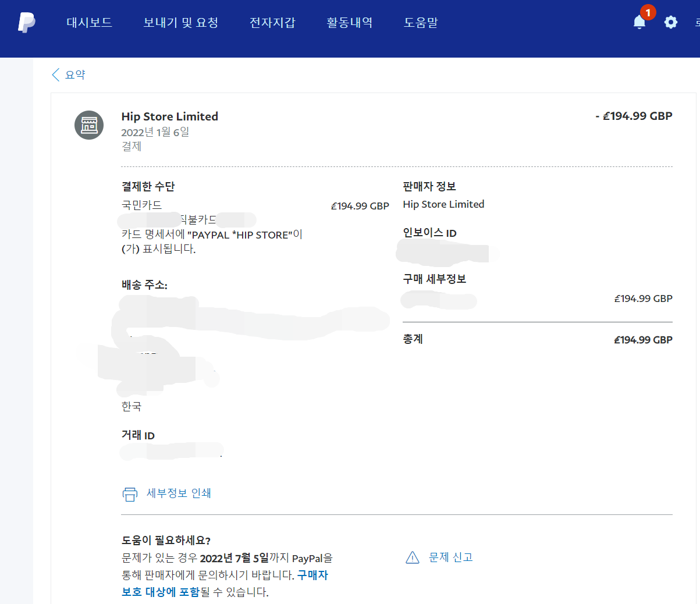The width and height of the screenshot is (700, 604).
Task: Click the 배송 주소: label
Action: [x=144, y=285]
